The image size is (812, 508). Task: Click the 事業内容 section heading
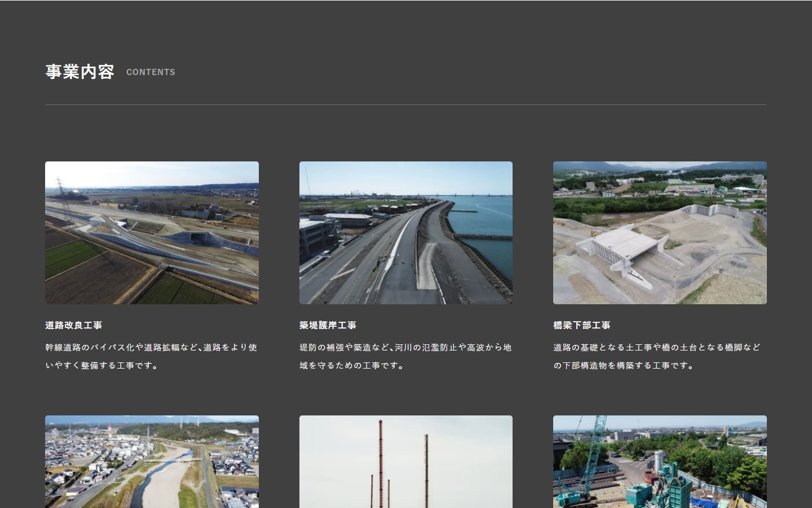click(80, 72)
